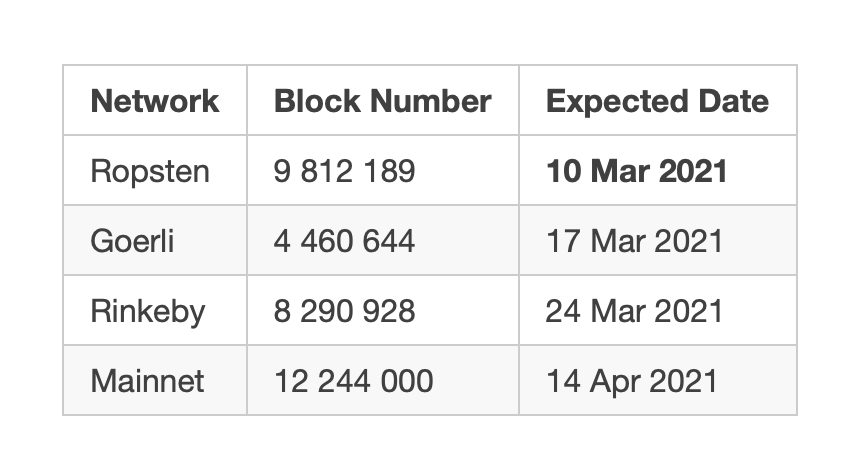Click the Block Number column header

coord(382,101)
